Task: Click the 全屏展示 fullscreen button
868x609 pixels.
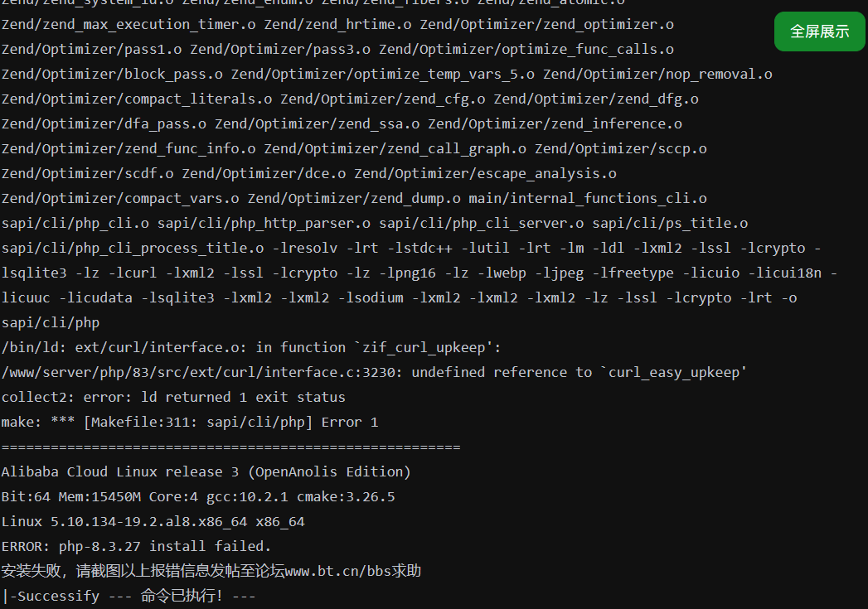Action: pos(819,31)
